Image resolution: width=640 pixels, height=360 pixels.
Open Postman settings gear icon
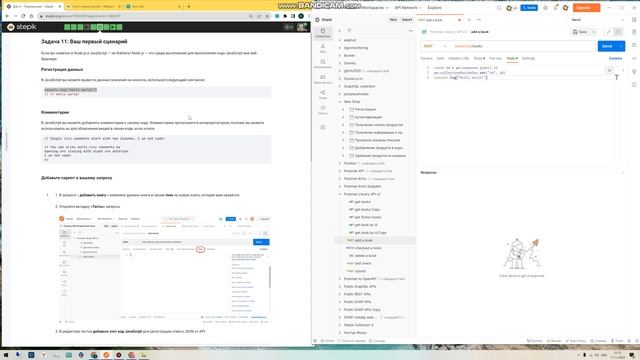[x=545, y=8]
